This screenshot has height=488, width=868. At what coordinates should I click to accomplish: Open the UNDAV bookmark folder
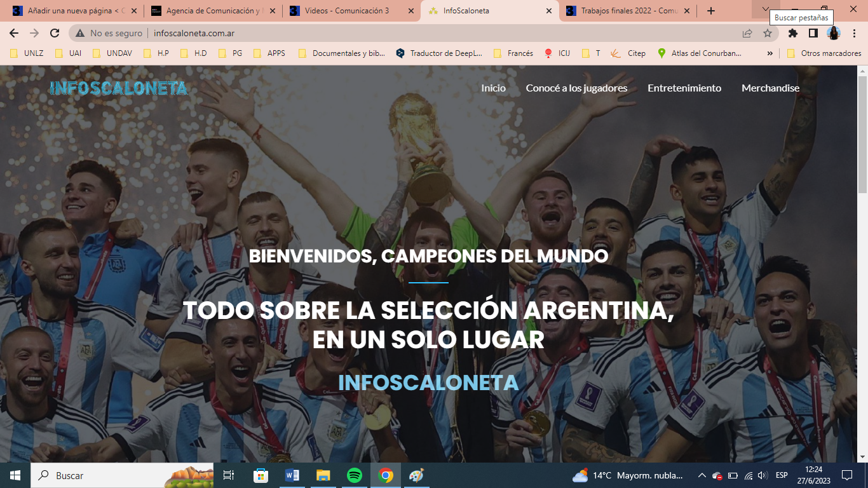(112, 53)
